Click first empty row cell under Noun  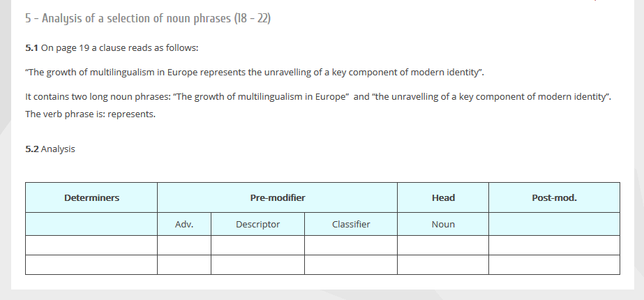(x=443, y=246)
